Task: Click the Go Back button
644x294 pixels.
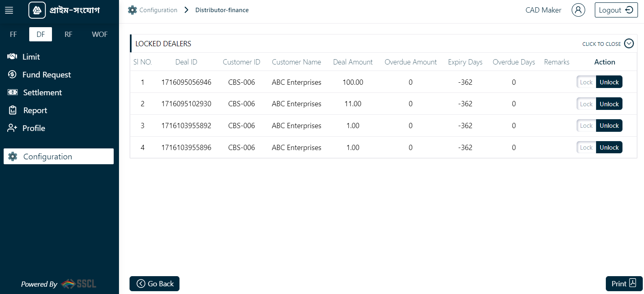Action: coord(154,284)
